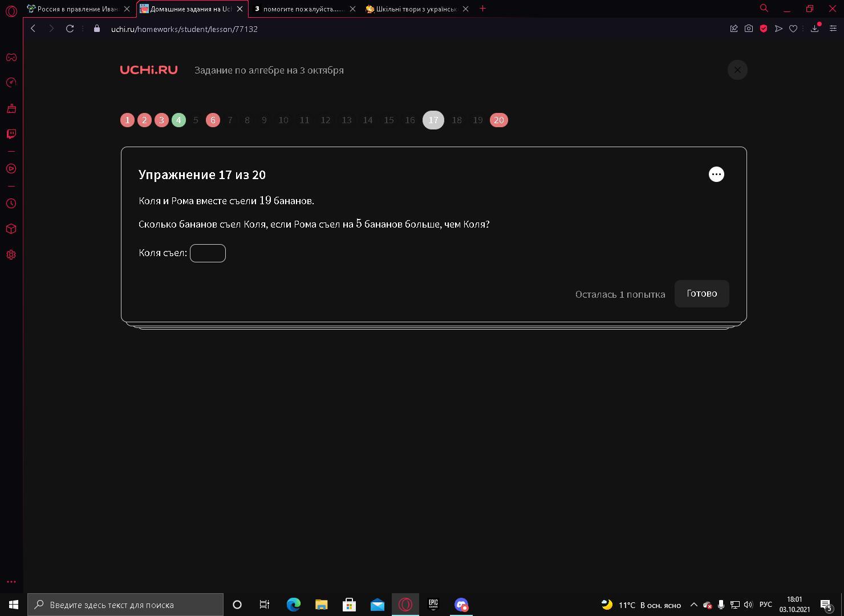Switch to the Россия в правление tab

pyautogui.click(x=79, y=9)
